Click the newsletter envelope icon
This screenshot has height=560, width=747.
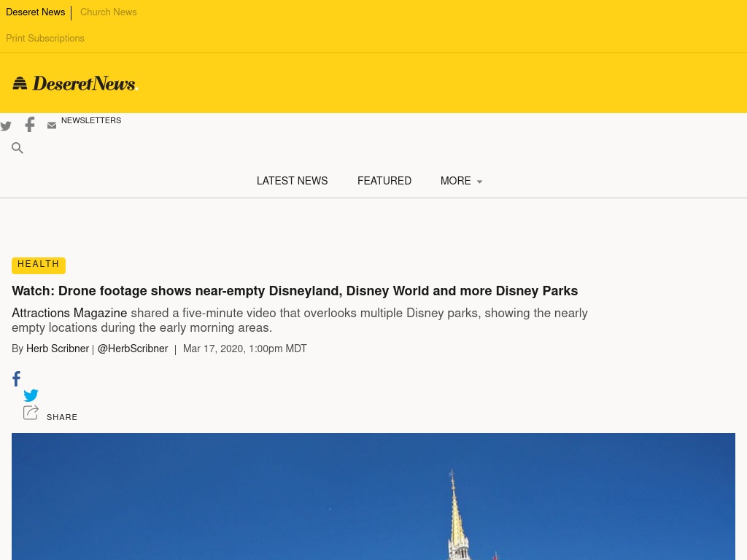(52, 125)
